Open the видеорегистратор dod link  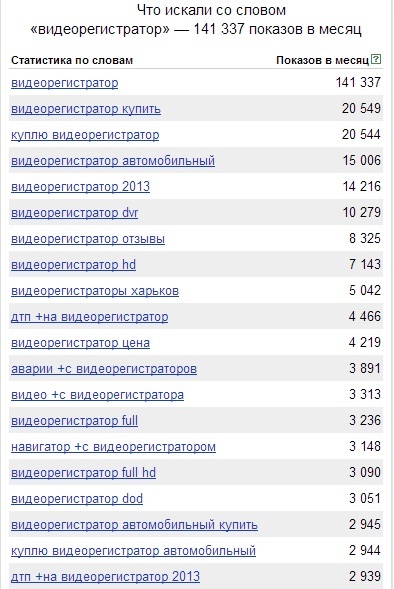(x=77, y=499)
